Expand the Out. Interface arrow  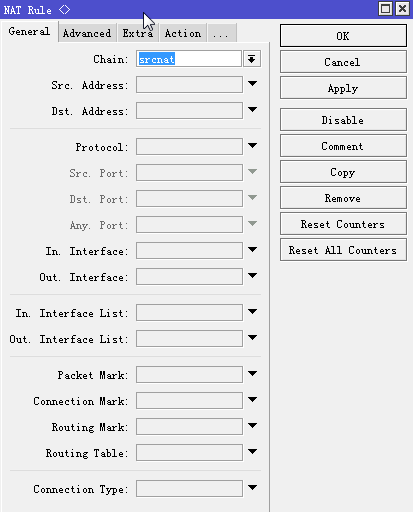[x=252, y=275]
